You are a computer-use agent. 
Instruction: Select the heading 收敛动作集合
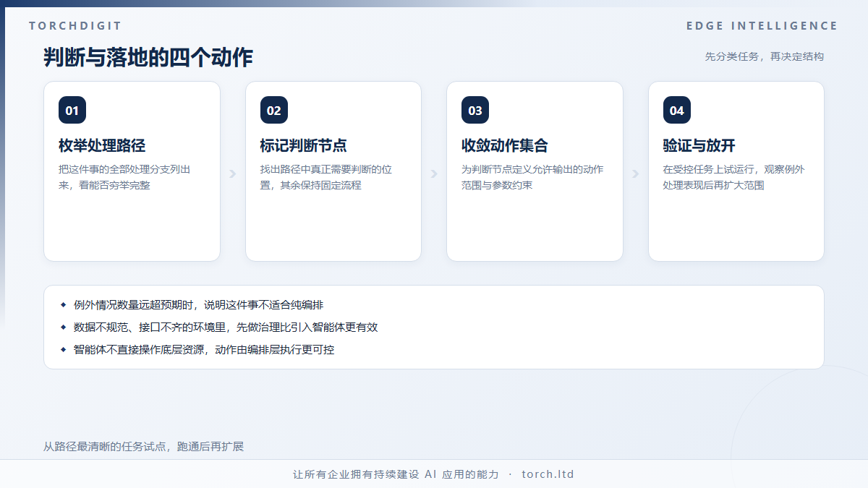[505, 145]
